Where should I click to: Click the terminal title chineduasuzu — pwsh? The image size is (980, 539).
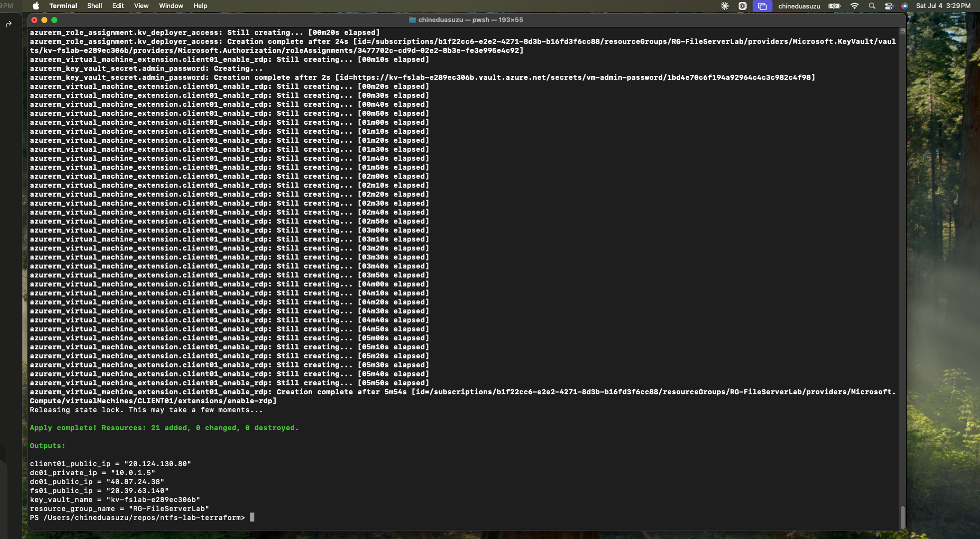click(470, 20)
